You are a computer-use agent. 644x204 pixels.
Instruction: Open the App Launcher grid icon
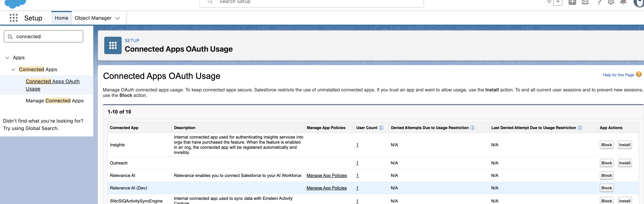point(13,18)
